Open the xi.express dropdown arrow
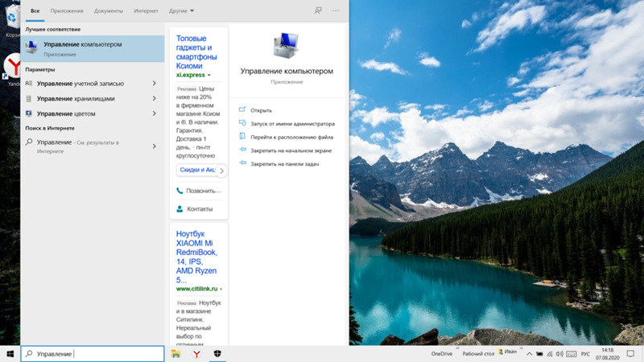 point(209,75)
